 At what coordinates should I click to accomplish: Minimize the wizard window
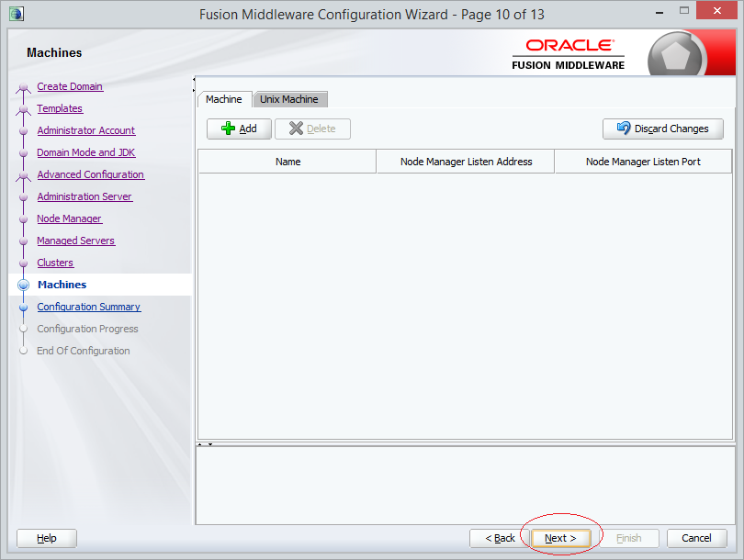click(x=659, y=12)
